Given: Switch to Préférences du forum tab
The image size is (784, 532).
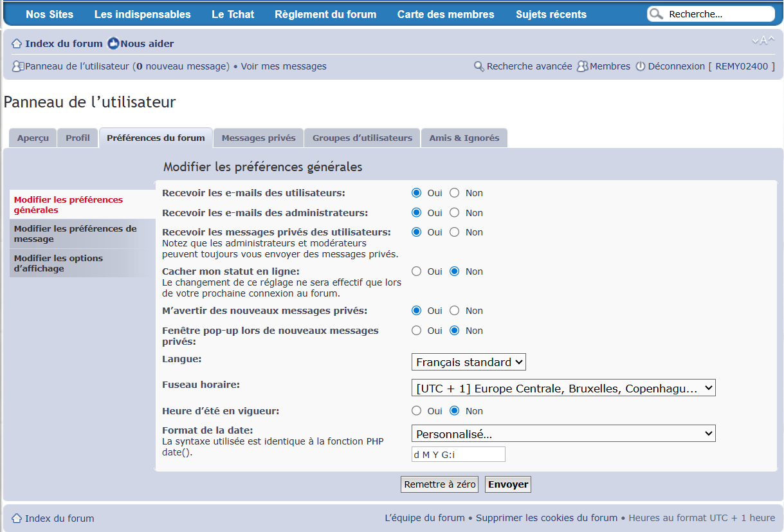Looking at the screenshot, I should [156, 138].
